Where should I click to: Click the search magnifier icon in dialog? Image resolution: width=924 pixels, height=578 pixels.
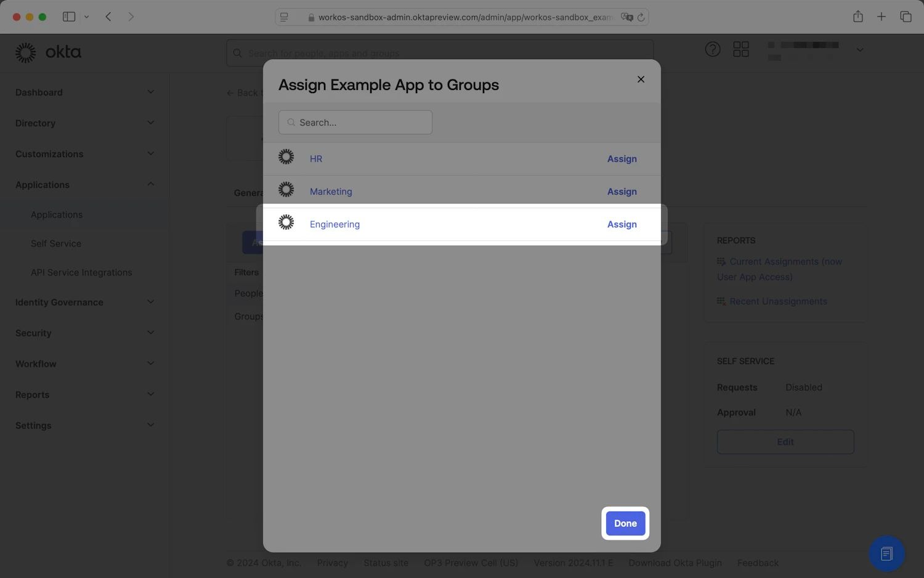pyautogui.click(x=291, y=122)
